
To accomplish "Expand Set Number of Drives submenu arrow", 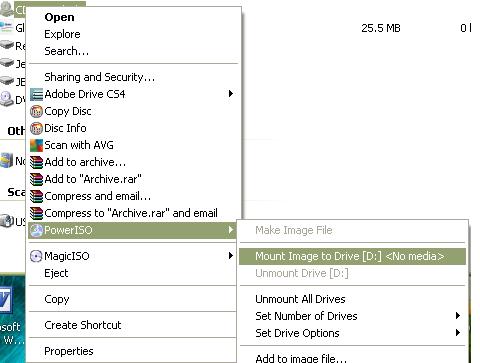I will [x=458, y=315].
